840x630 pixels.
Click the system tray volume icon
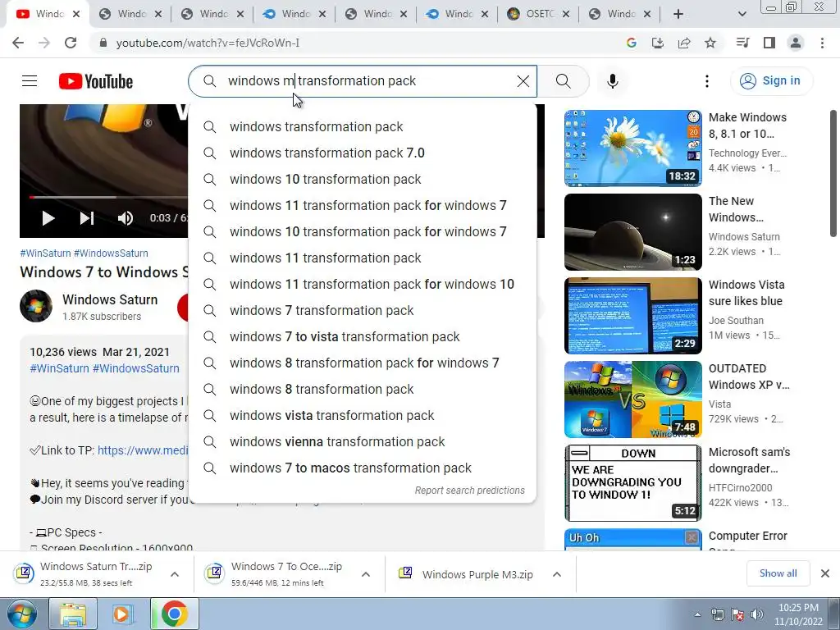[756, 614]
